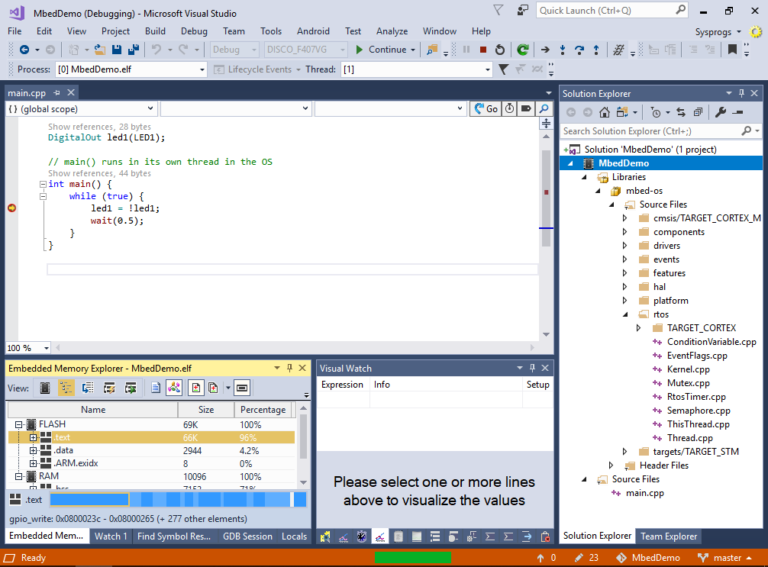Click the notifications flag filter icon in title bar

coord(498,10)
